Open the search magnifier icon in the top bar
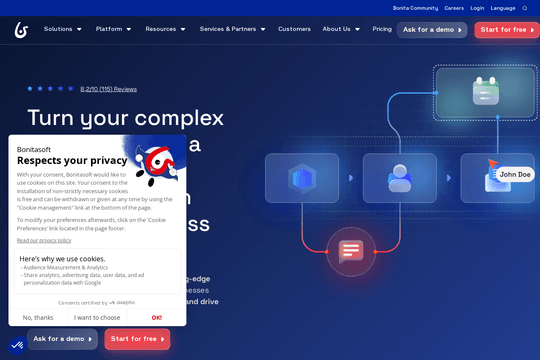540x360 pixels. pos(525,8)
